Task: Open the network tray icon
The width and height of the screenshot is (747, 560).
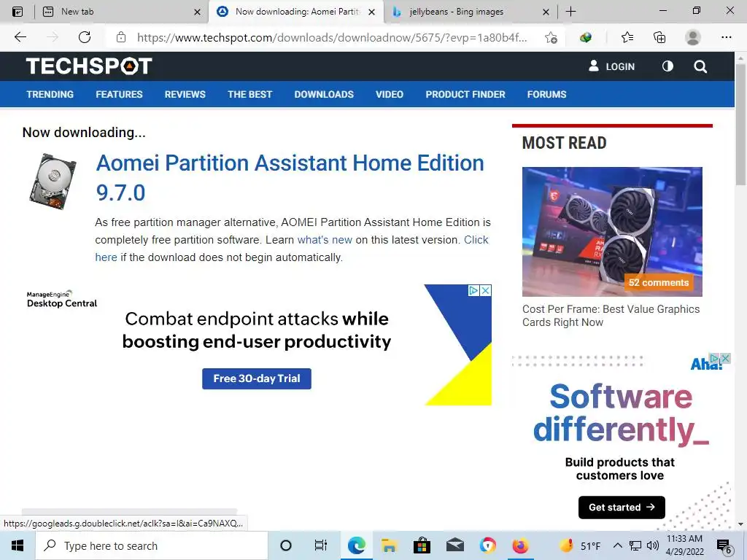Action: tap(635, 545)
